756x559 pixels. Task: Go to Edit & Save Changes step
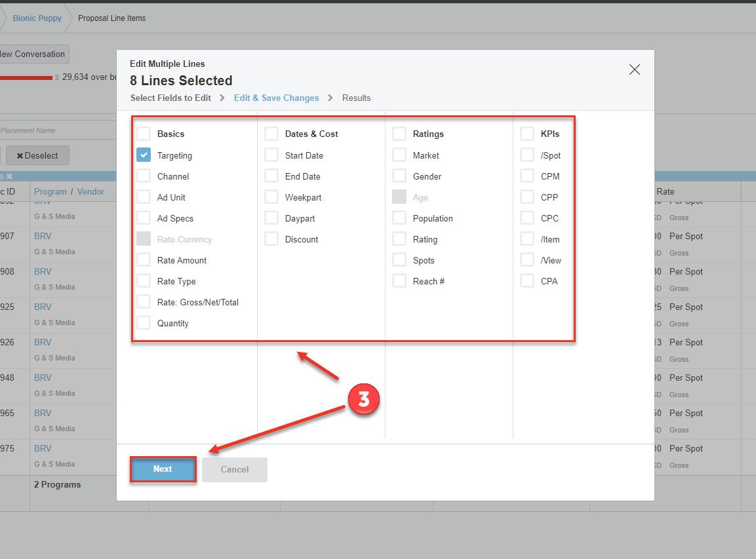pyautogui.click(x=276, y=98)
